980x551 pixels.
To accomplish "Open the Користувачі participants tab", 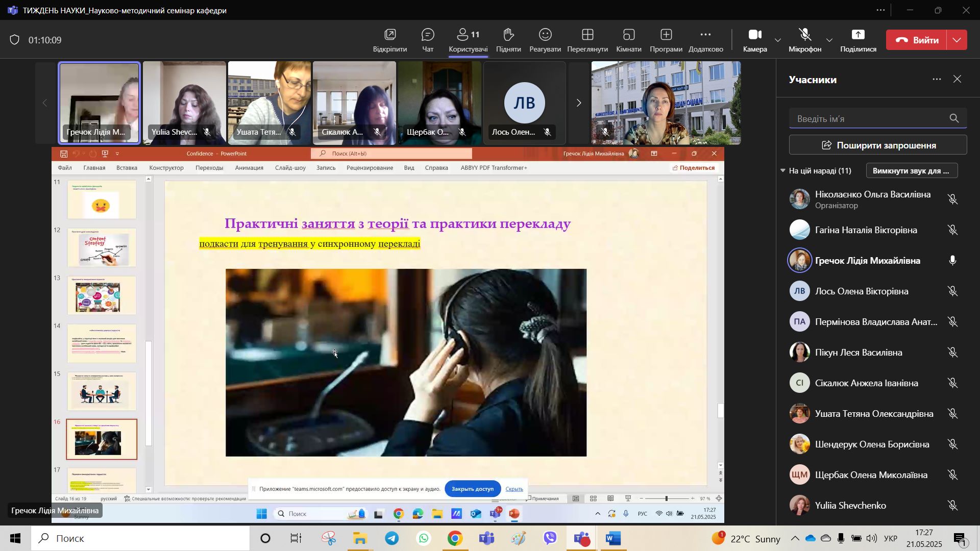I will coord(468,40).
